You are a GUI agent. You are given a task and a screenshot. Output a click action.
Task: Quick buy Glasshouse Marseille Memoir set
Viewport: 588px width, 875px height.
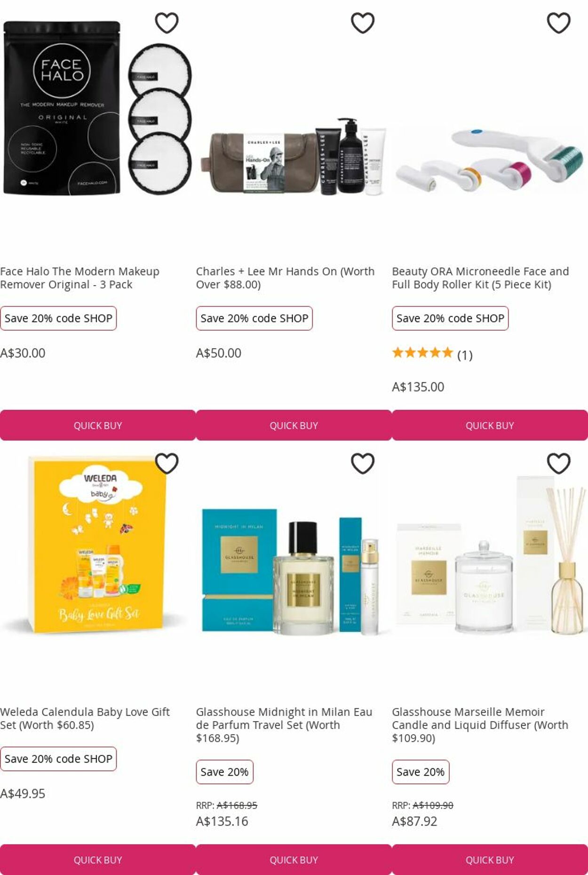point(490,859)
